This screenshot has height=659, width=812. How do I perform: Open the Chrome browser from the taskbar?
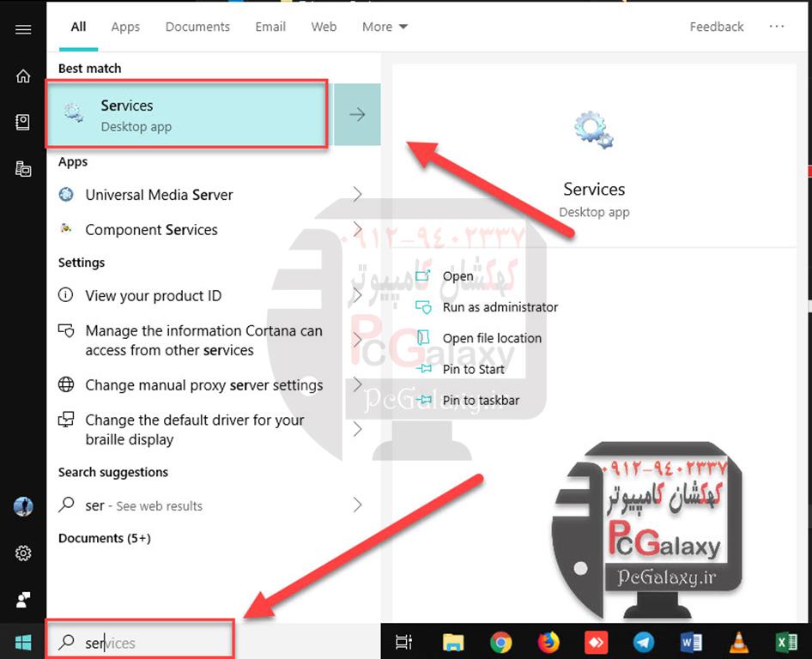point(501,642)
